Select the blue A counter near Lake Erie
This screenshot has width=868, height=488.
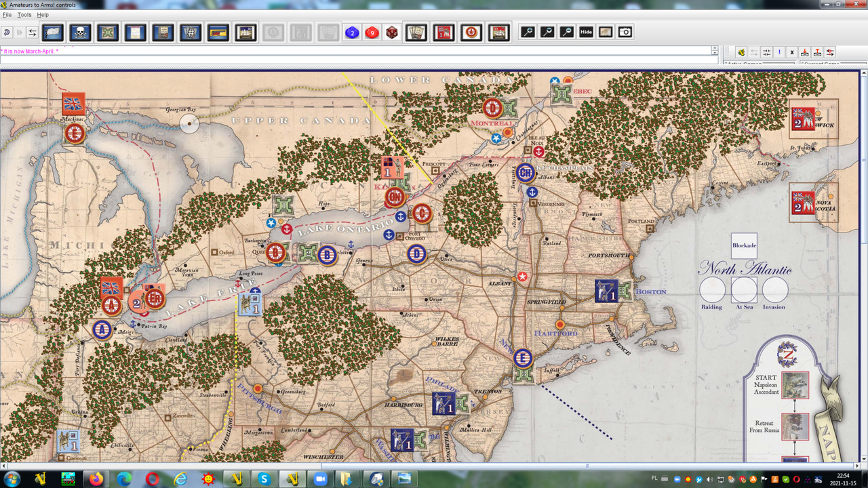[102, 330]
